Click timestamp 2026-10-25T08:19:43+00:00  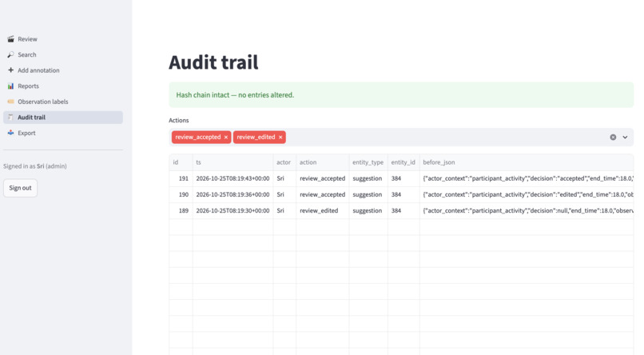(x=233, y=178)
